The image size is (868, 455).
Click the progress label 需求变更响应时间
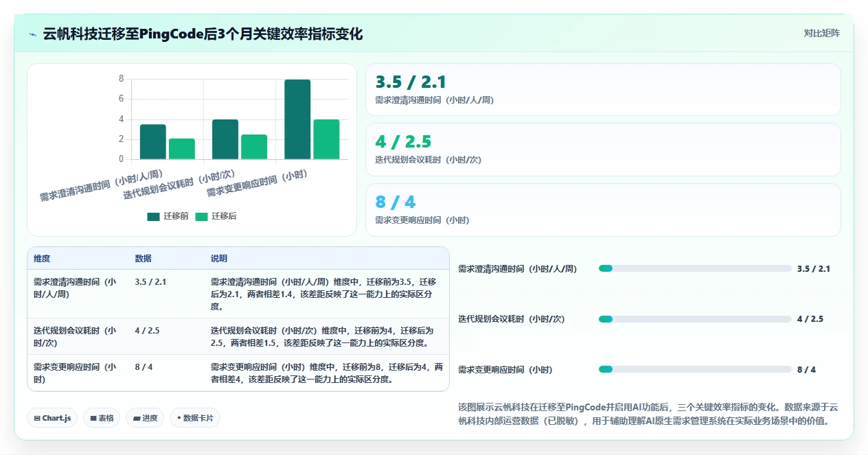[x=505, y=369]
